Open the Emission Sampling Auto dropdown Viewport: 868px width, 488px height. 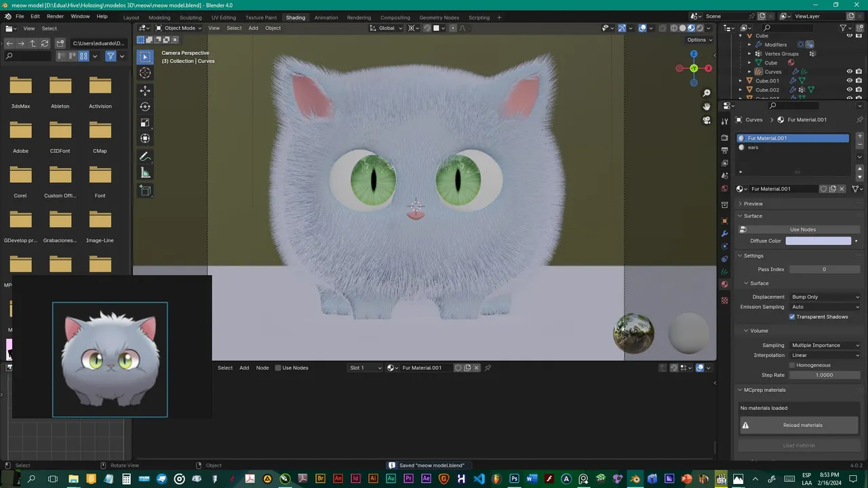pyautogui.click(x=825, y=307)
